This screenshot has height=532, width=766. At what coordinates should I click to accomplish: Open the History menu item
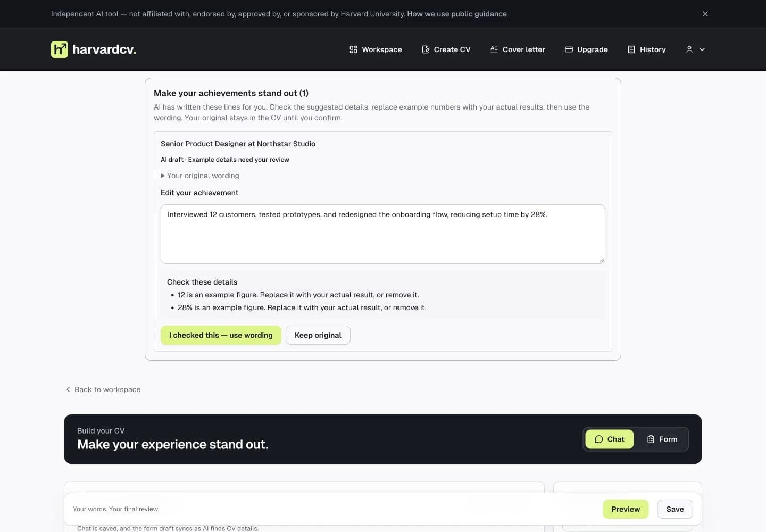[x=647, y=49]
